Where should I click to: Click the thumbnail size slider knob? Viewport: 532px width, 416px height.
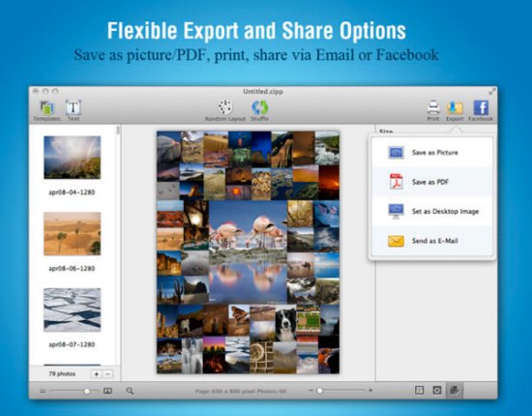click(x=87, y=391)
